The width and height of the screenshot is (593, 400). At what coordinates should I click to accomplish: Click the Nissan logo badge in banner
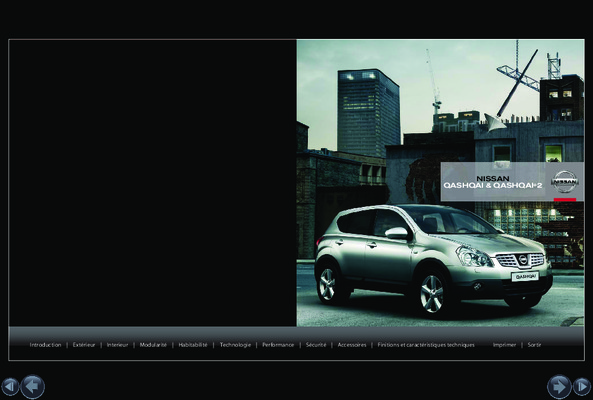[x=564, y=182]
